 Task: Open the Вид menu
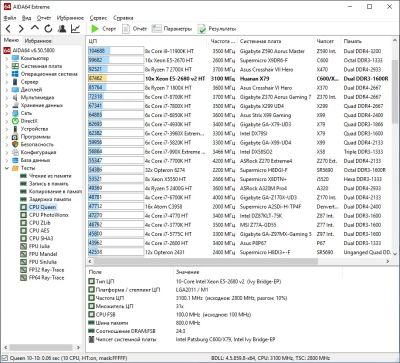tap(26, 18)
